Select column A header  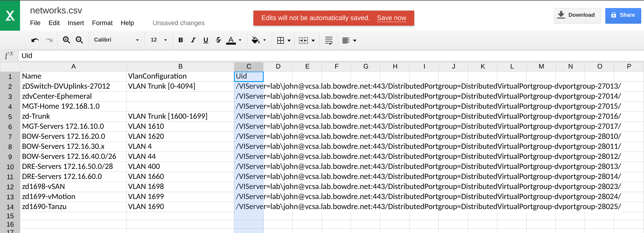click(x=73, y=67)
